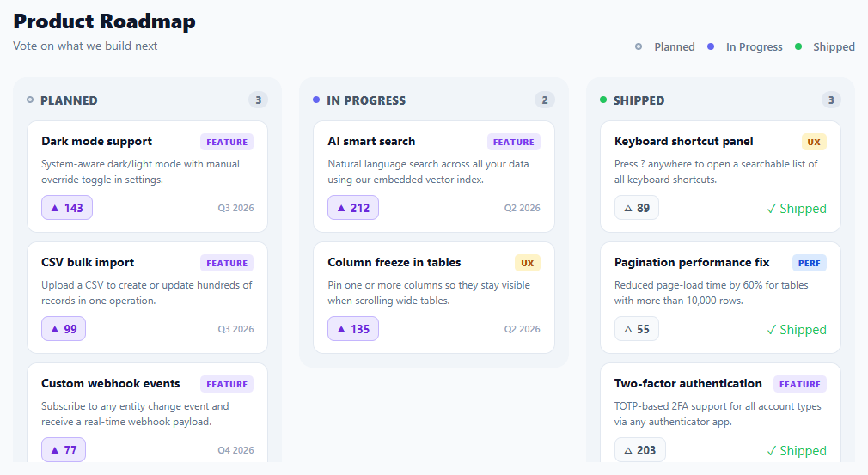Viewport: 868px width, 475px height.
Task: Click the hollow Planned legend dot
Action: point(639,46)
